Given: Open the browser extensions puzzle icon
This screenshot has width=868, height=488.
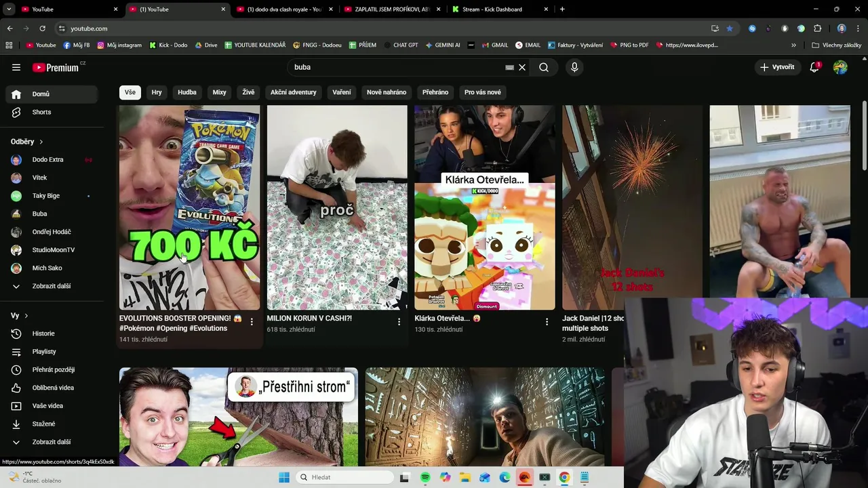Looking at the screenshot, I should point(817,28).
